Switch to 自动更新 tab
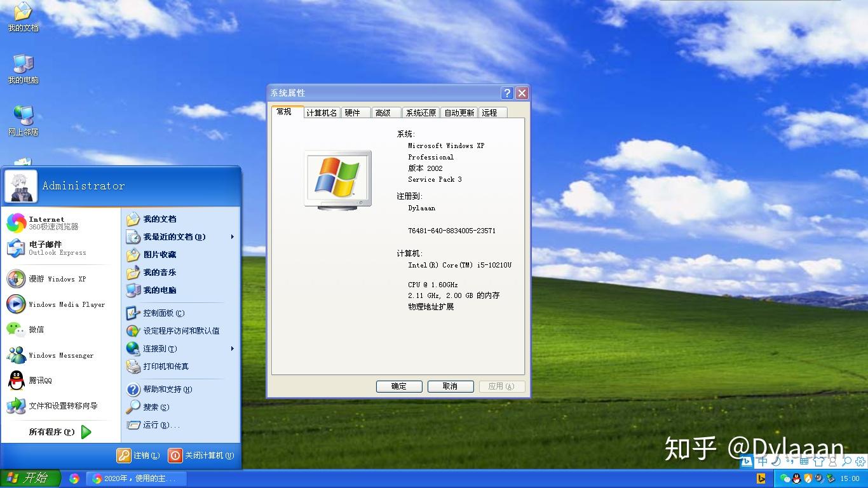The width and height of the screenshot is (868, 488). tap(459, 112)
